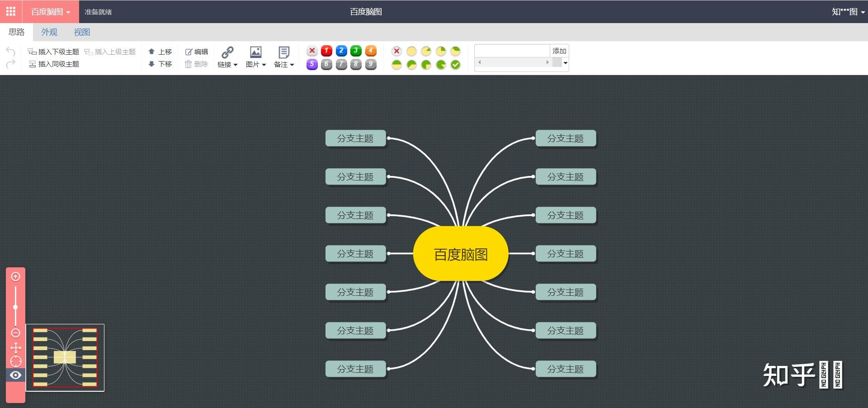
Task: Open the 知***图 user account dropdown
Action: point(848,12)
